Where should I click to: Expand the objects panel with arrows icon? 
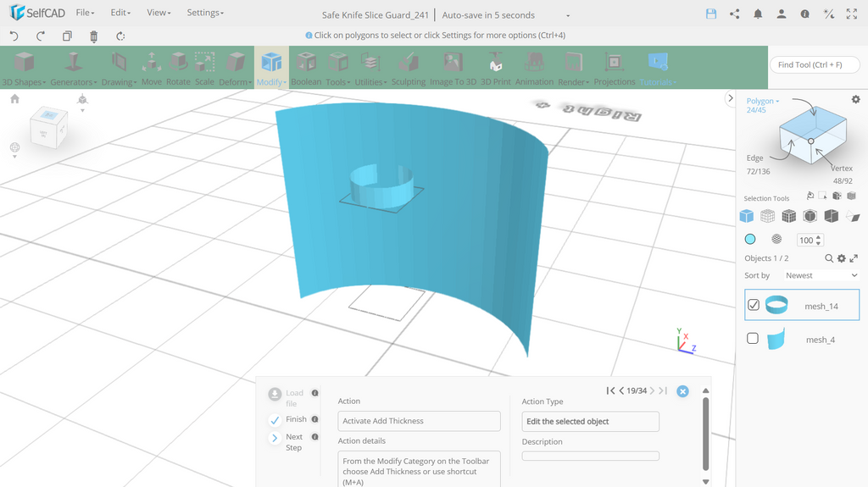point(854,257)
